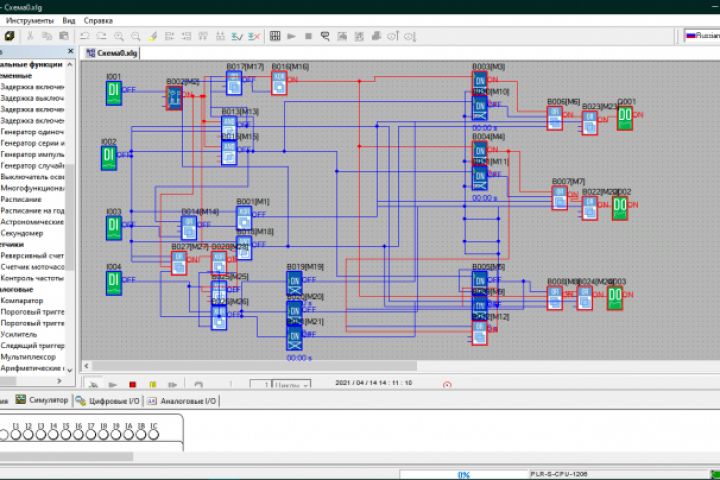The image size is (720, 480).
Task: Click the grid display toolbar icon
Action: (x=274, y=36)
